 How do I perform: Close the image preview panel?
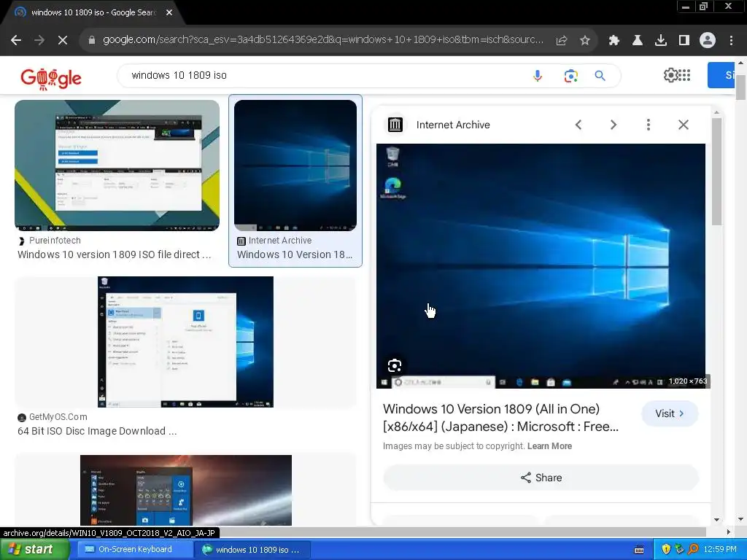683,125
